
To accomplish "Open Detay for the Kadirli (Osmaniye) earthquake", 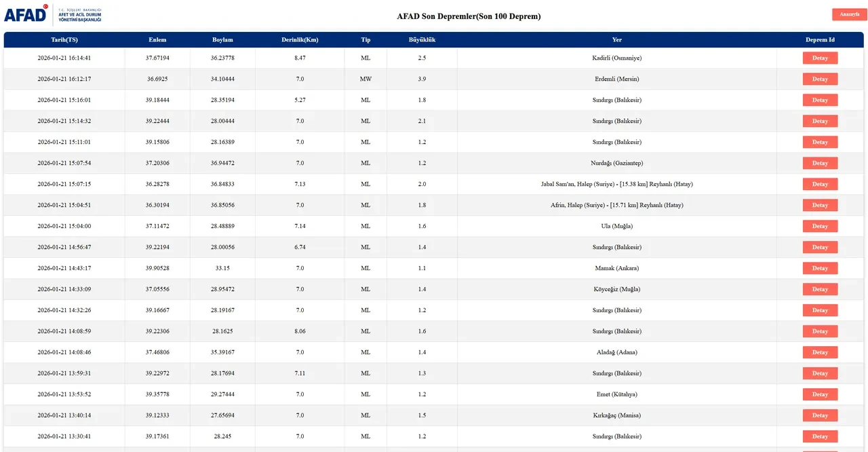I will pos(820,58).
